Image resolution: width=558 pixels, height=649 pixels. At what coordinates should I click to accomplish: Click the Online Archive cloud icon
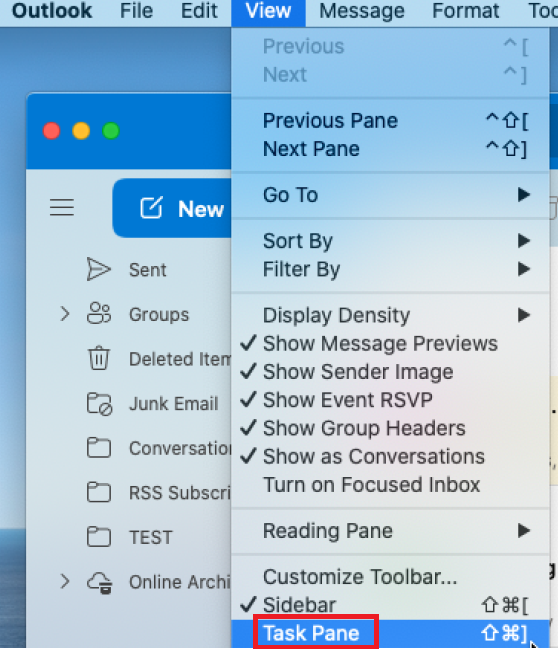(x=100, y=582)
